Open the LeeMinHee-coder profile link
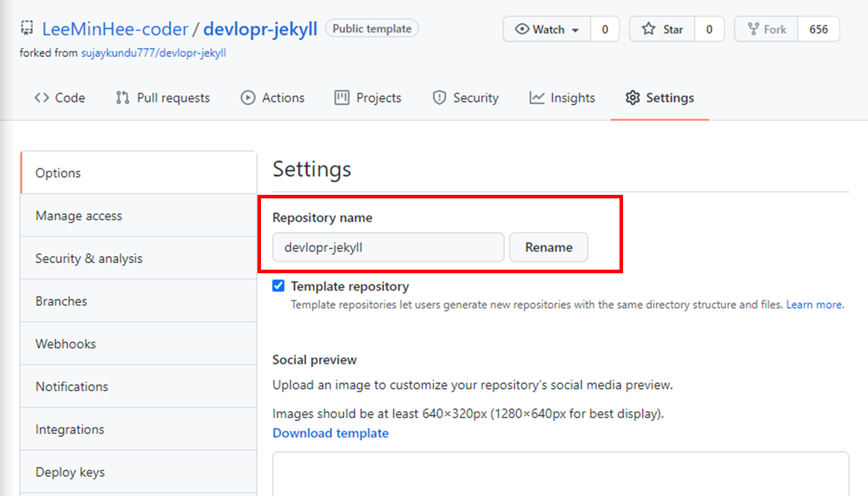This screenshot has width=868, height=496. [115, 29]
